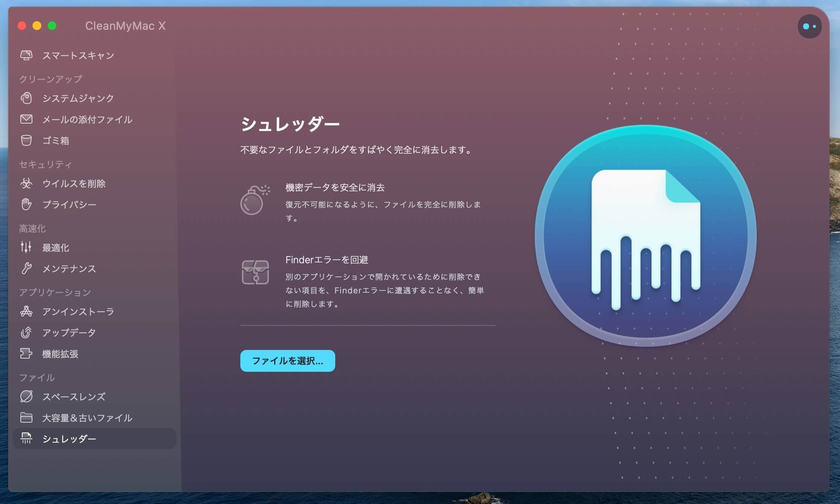Click the クリーンアップ section heading
This screenshot has width=840, height=504.
click(x=50, y=78)
